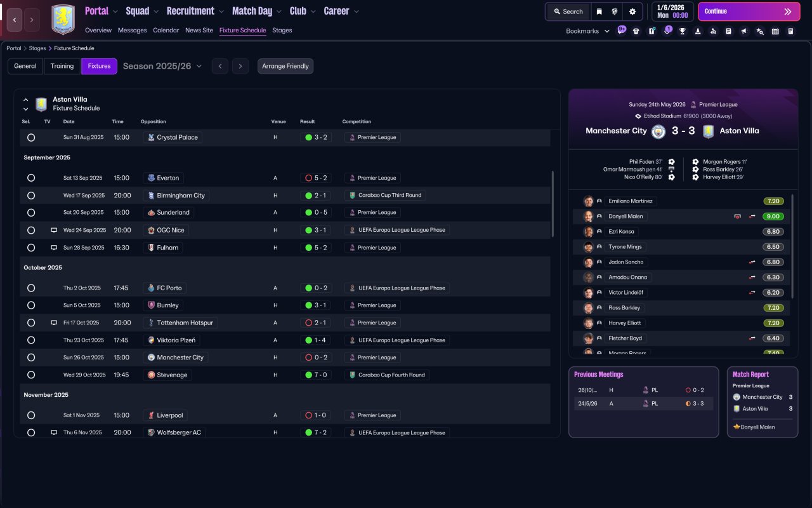Image resolution: width=812 pixels, height=508 pixels.
Task: Open the calendar bookmark icon
Action: [x=775, y=31]
